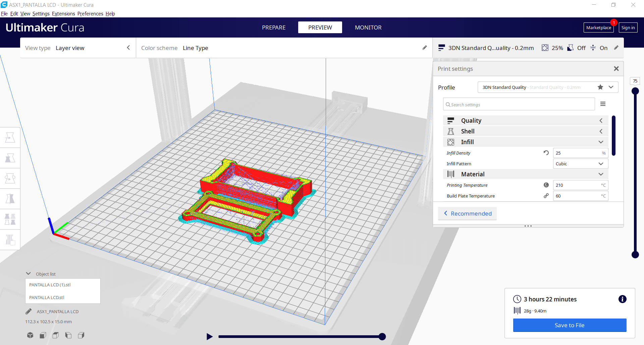Open the settings visibility hamburger menu
Viewport: 644px width, 345px height.
[x=603, y=104]
